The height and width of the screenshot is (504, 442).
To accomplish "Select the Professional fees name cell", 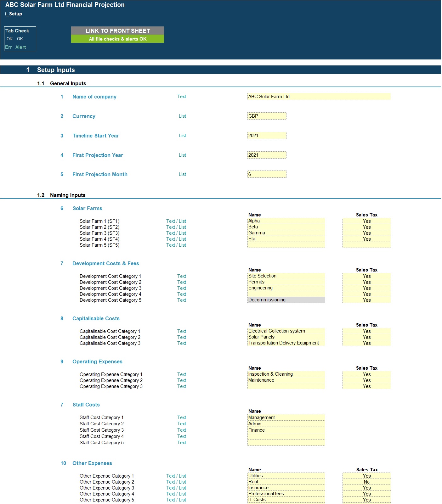I will pyautogui.click(x=286, y=494).
